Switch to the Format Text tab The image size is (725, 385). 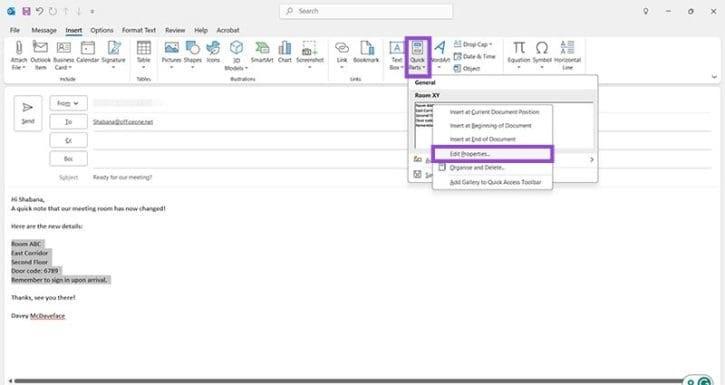click(x=139, y=30)
